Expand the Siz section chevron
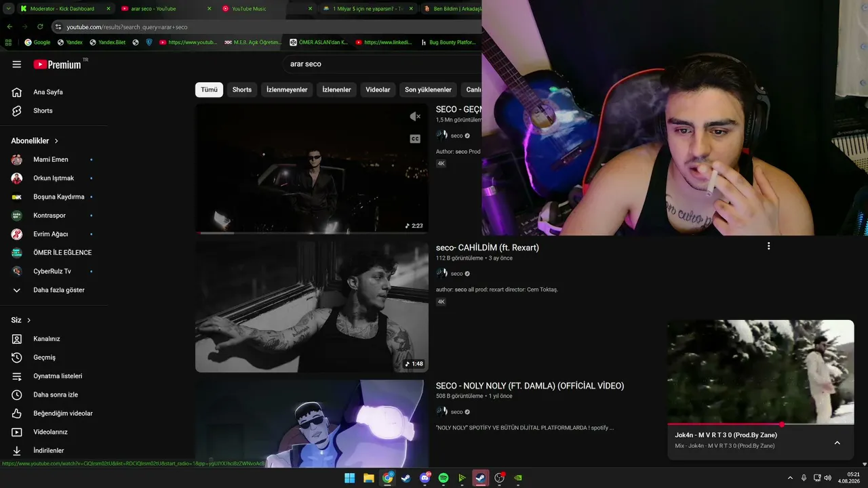Image resolution: width=868 pixels, height=488 pixels. click(29, 320)
